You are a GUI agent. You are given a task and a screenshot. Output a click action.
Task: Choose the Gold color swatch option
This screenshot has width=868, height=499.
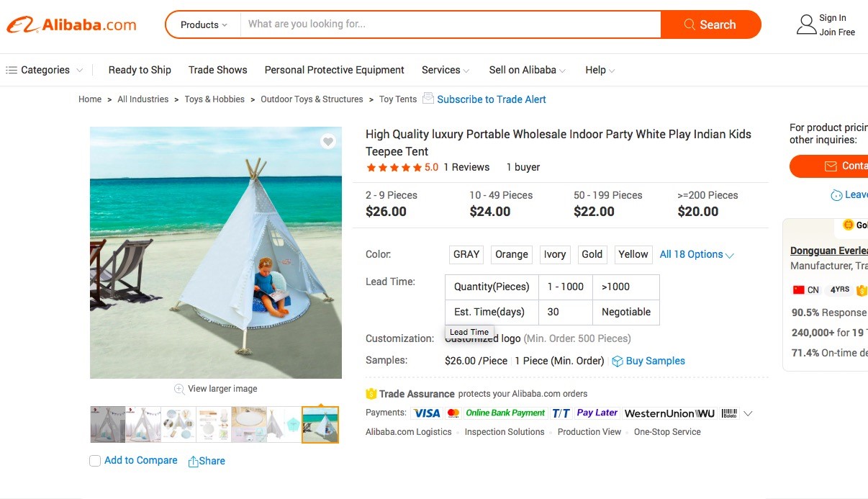[x=592, y=254]
